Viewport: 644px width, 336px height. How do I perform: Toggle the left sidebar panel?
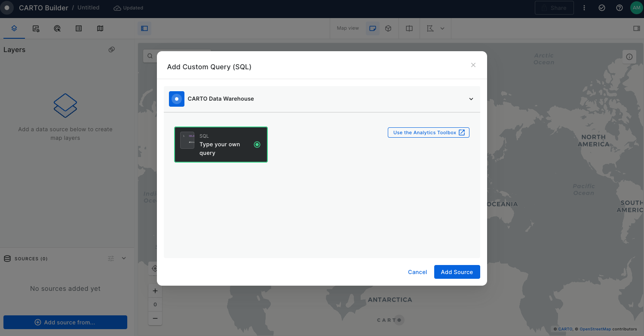[144, 28]
